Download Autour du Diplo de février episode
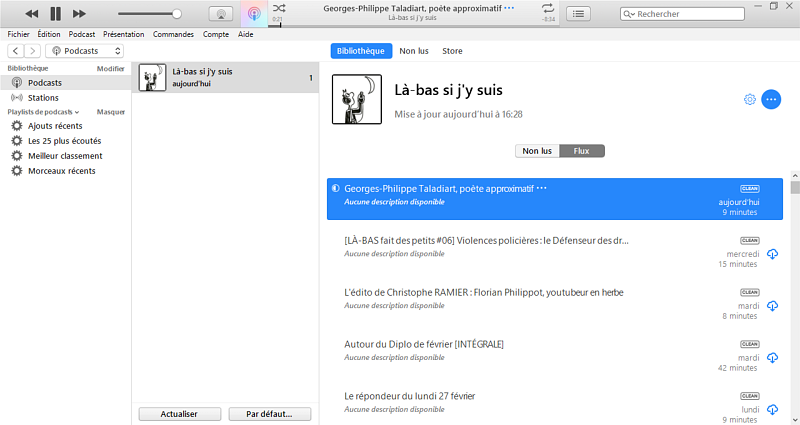The image size is (800, 425). pos(772,358)
